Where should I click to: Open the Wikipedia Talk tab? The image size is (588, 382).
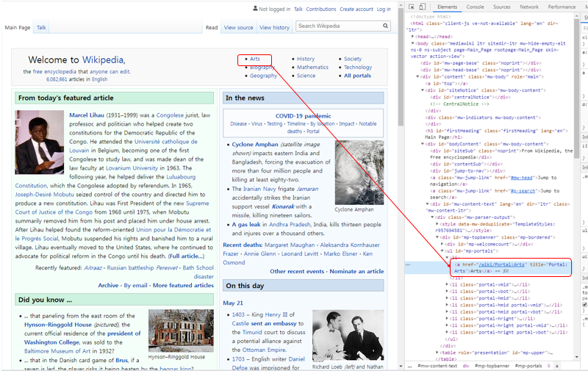pyautogui.click(x=41, y=27)
